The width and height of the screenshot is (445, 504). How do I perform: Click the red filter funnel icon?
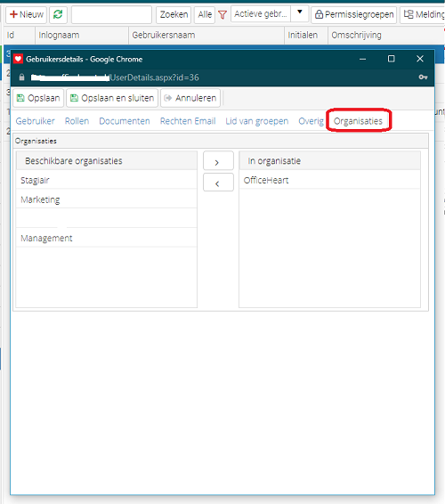[222, 14]
